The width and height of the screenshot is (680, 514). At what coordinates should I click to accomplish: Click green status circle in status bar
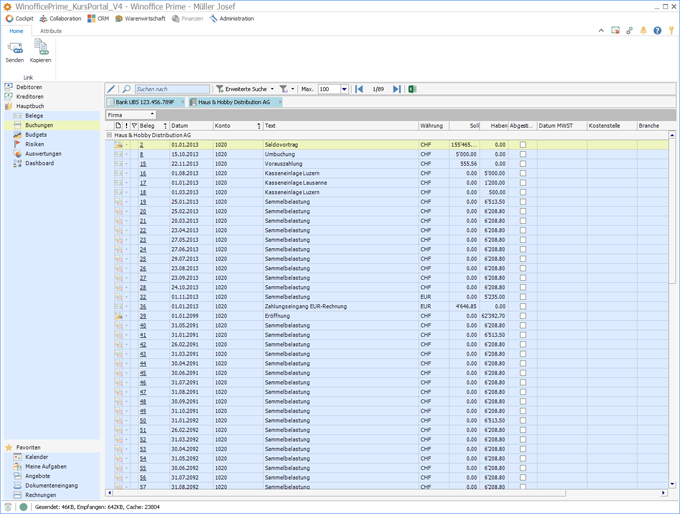23,507
